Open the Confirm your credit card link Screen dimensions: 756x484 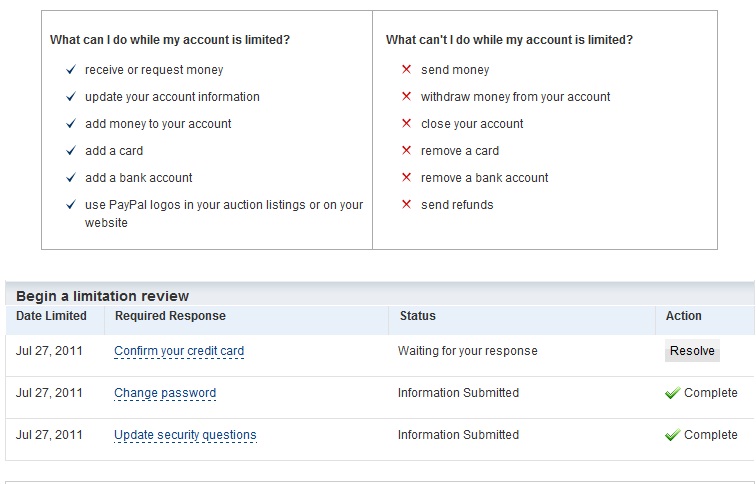pyautogui.click(x=179, y=352)
